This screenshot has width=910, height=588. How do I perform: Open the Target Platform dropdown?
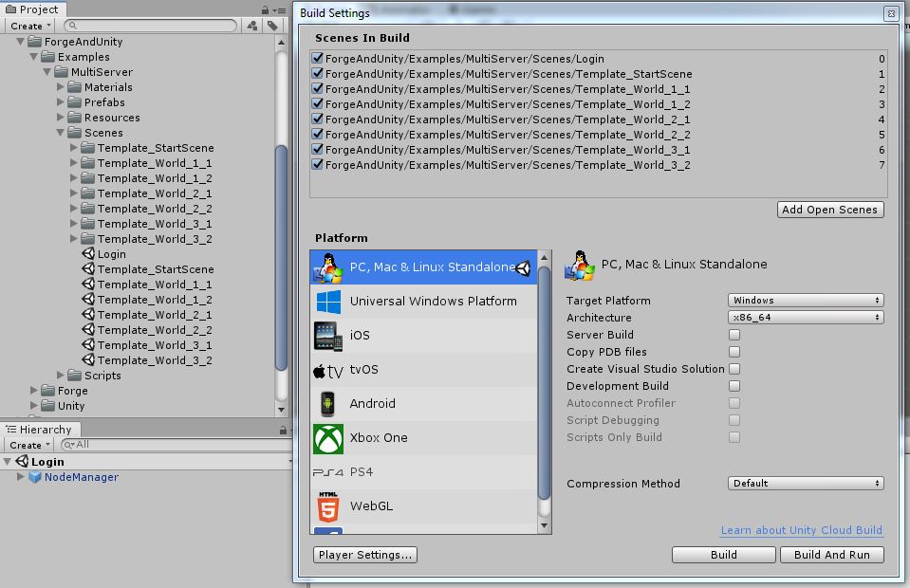tap(806, 301)
